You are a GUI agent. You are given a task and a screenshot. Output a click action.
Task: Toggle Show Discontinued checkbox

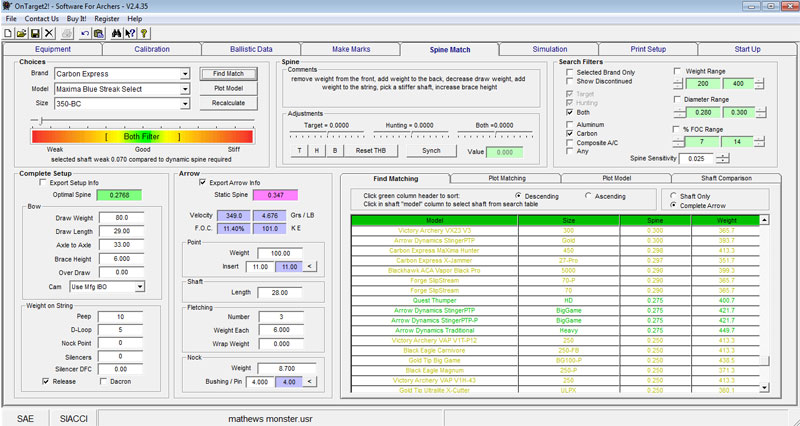coord(569,81)
